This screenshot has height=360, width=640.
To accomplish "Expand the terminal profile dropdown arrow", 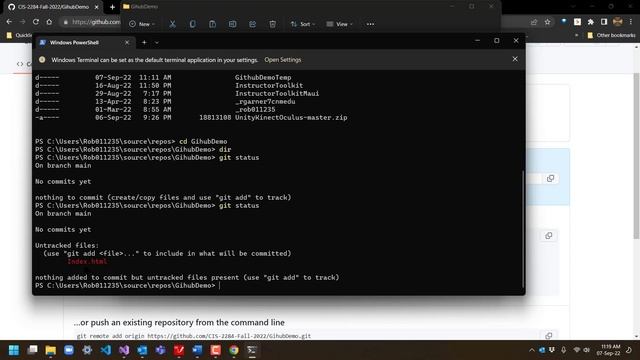I will [x=157, y=42].
